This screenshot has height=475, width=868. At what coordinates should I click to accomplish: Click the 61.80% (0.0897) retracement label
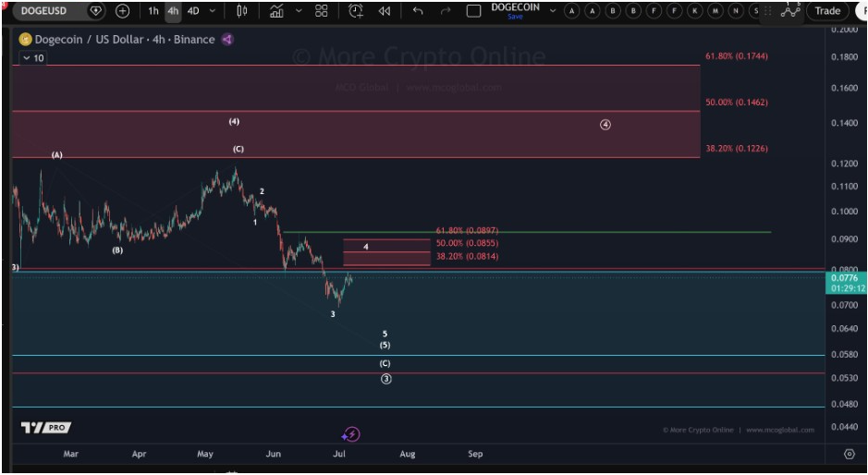coord(467,230)
